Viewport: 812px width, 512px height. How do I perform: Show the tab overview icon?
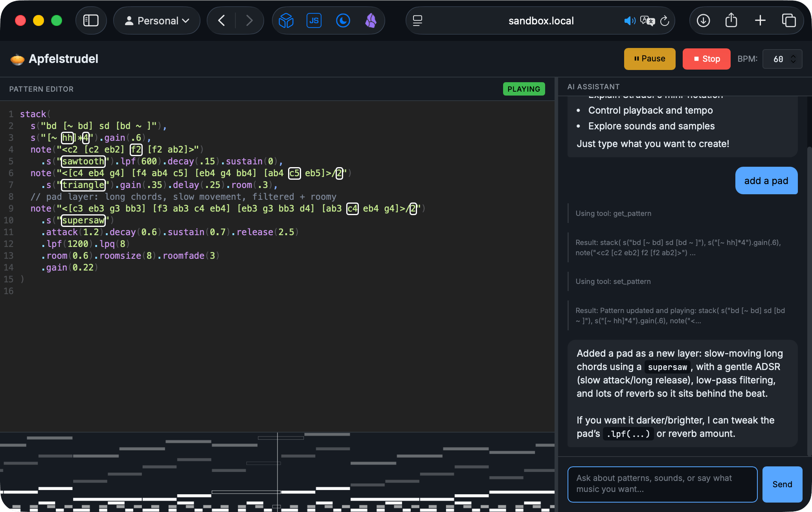pos(788,20)
